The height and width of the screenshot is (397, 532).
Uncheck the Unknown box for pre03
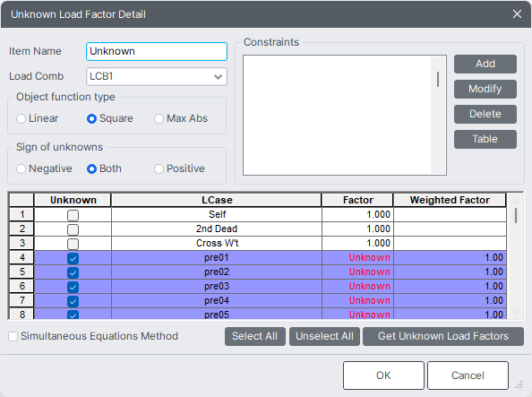[x=73, y=287]
